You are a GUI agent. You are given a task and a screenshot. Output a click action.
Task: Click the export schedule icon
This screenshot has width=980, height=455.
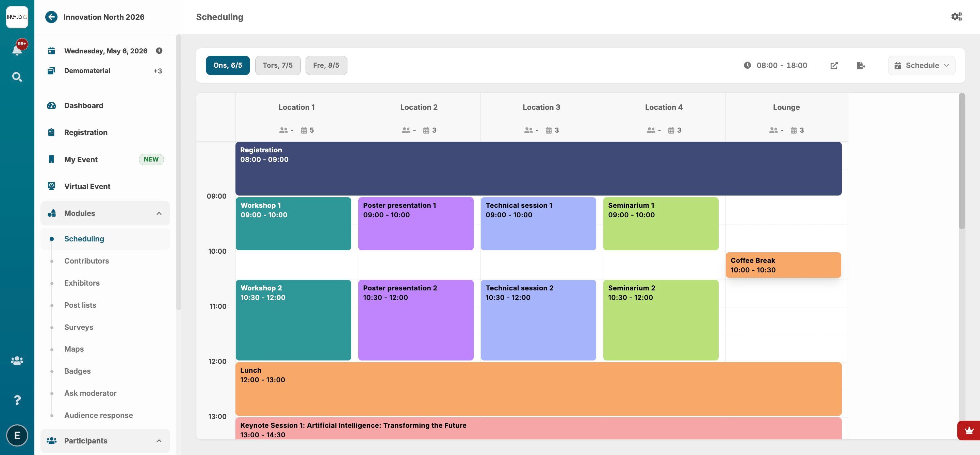tap(861, 65)
